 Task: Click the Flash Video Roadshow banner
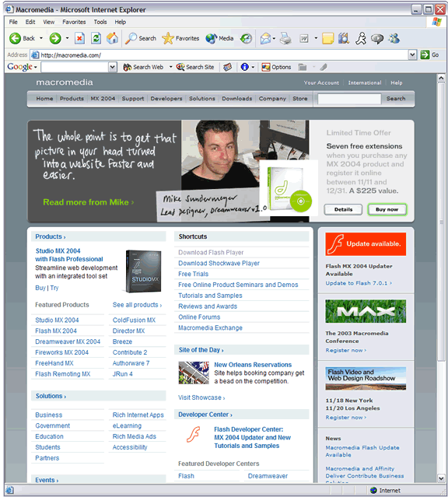(366, 379)
